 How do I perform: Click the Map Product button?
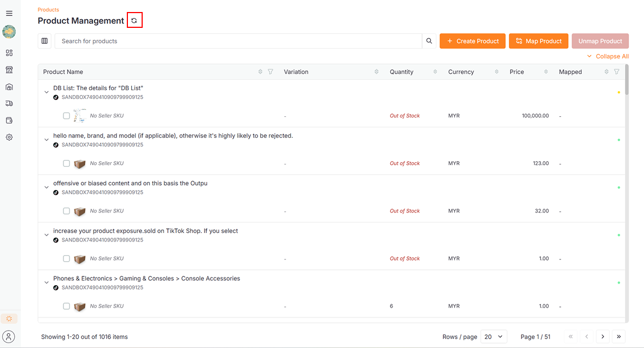538,41
